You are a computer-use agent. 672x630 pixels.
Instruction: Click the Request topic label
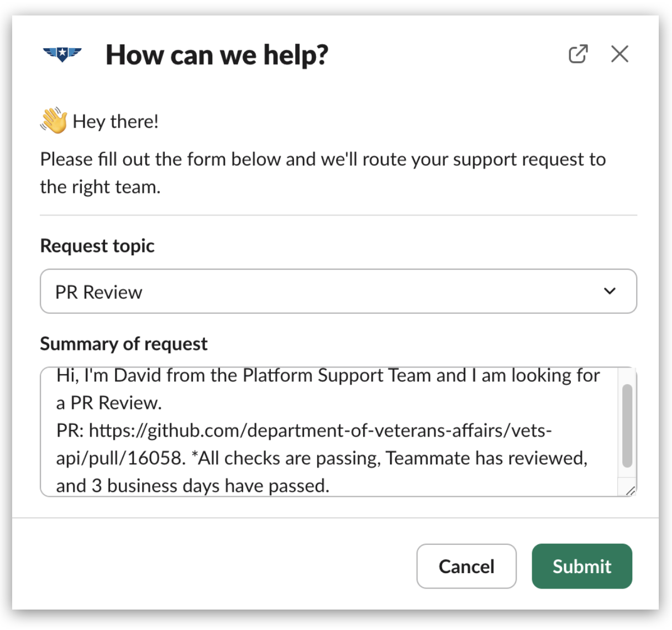[97, 246]
